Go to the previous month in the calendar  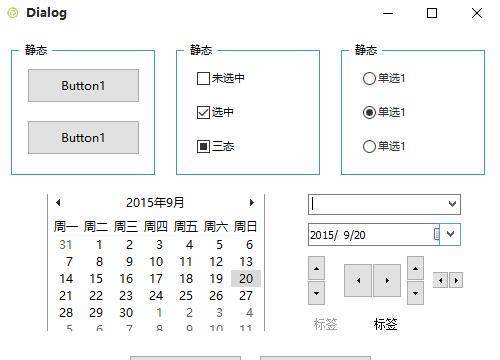tap(58, 202)
